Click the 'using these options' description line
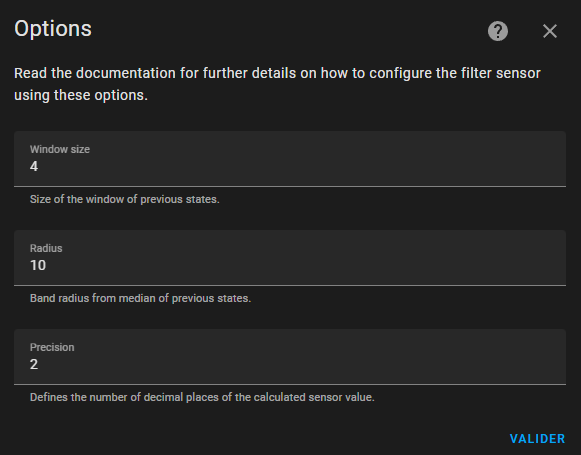The image size is (581, 455). click(81, 95)
